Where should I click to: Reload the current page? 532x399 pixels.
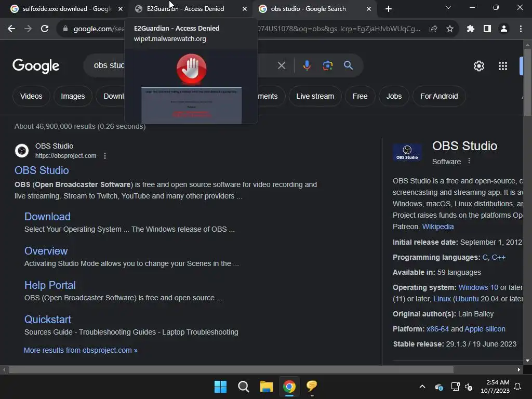(45, 29)
